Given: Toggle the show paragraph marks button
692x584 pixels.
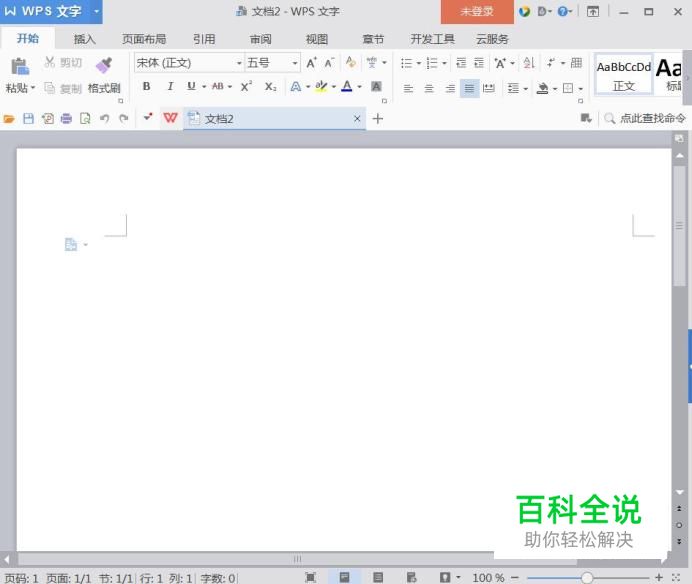Looking at the screenshot, I should click(550, 63).
